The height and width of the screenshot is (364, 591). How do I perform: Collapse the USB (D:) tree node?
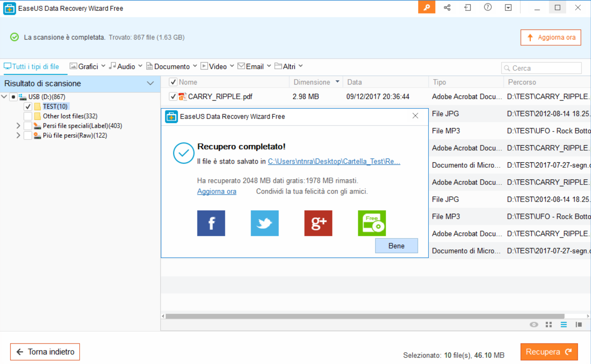click(x=4, y=96)
